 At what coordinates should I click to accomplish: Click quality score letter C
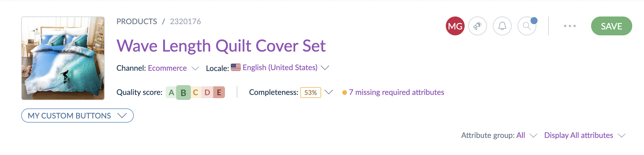coord(196,93)
